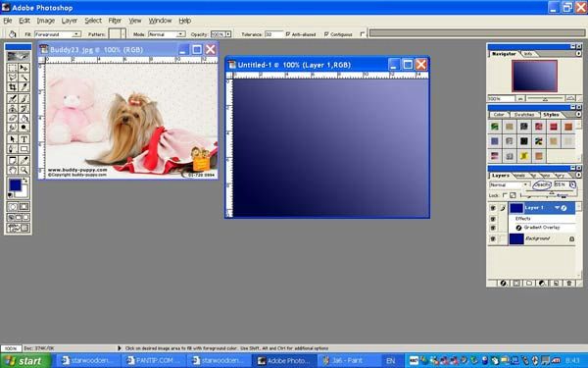Select the Crop tool
The image size is (588, 368).
13,87
